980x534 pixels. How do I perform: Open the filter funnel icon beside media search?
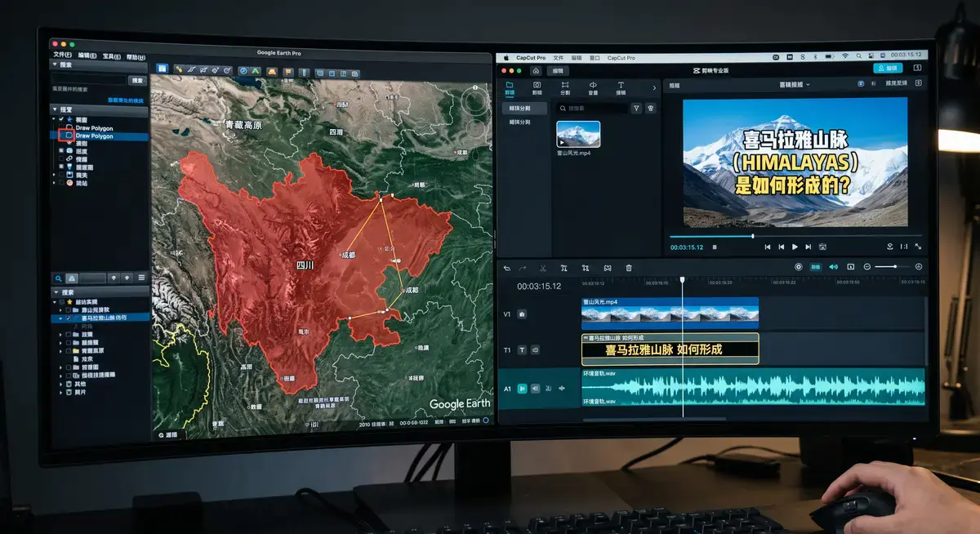pos(636,108)
